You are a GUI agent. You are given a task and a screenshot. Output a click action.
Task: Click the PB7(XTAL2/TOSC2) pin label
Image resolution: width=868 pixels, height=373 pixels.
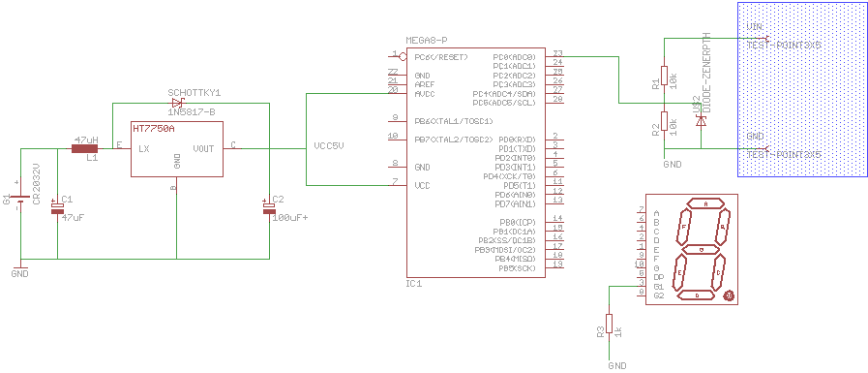click(454, 140)
